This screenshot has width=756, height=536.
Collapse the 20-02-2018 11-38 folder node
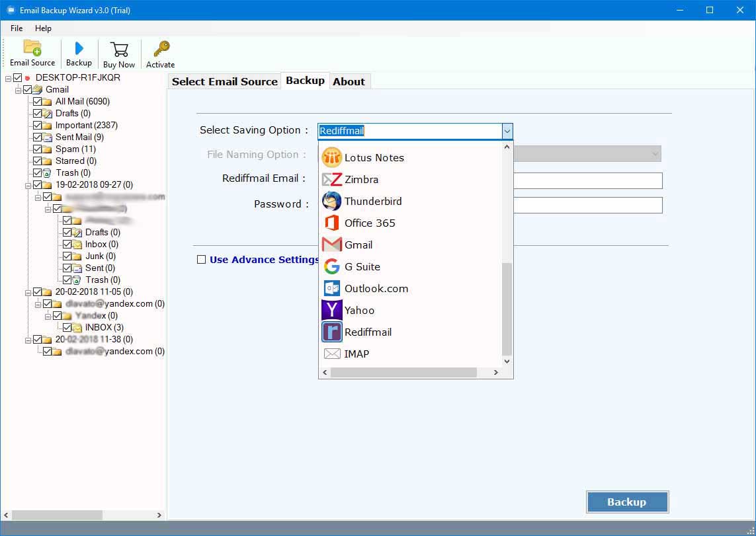coord(28,340)
